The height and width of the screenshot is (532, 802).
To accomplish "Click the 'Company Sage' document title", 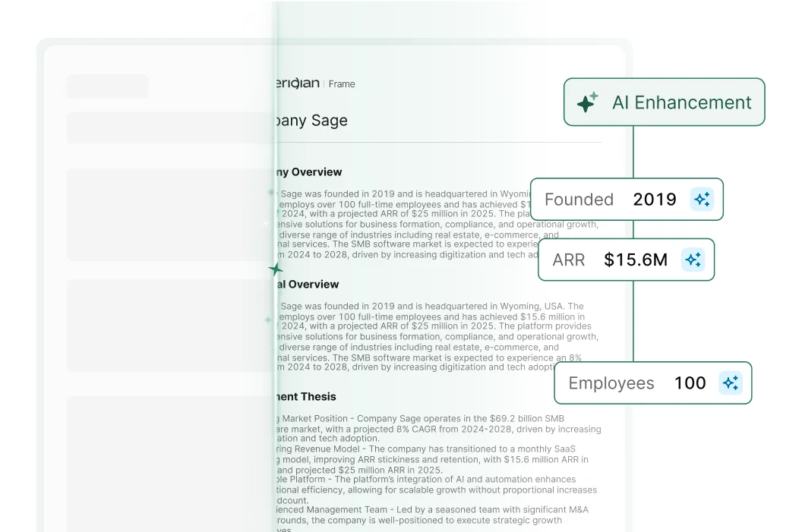I will pos(311,120).
